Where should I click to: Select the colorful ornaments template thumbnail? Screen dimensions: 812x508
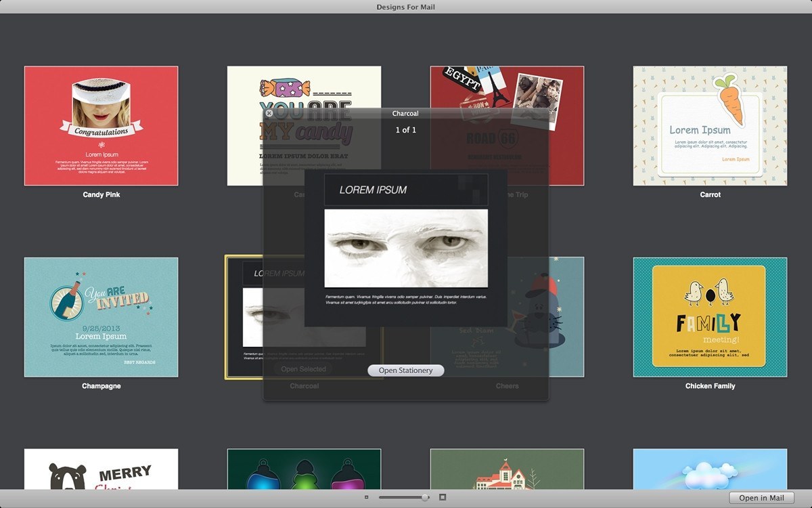[304, 469]
